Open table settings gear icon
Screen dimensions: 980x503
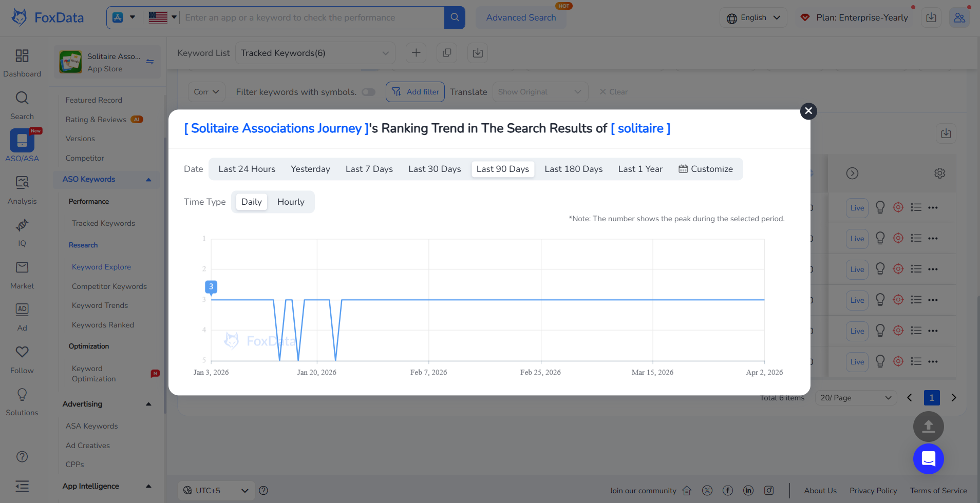tap(939, 173)
